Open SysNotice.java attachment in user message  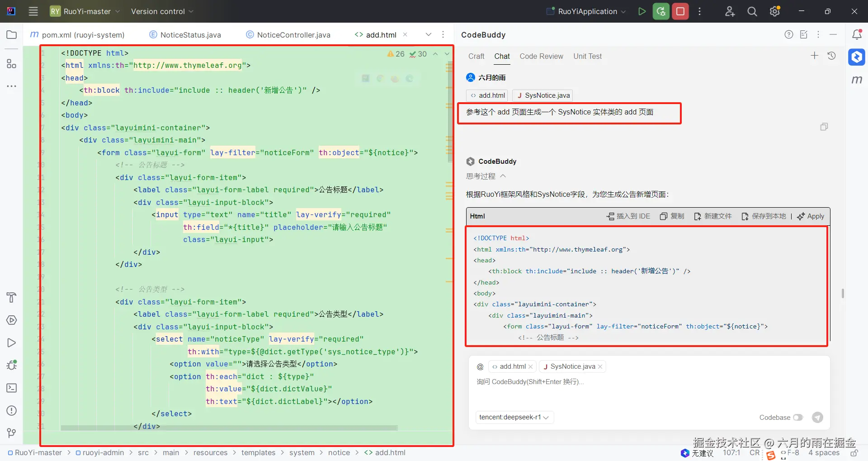542,95
